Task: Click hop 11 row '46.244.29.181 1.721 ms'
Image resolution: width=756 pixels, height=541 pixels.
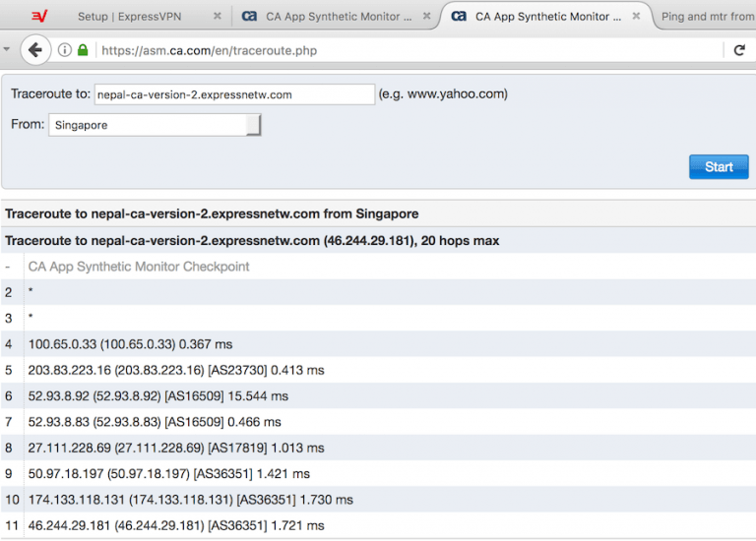Action: [378, 525]
